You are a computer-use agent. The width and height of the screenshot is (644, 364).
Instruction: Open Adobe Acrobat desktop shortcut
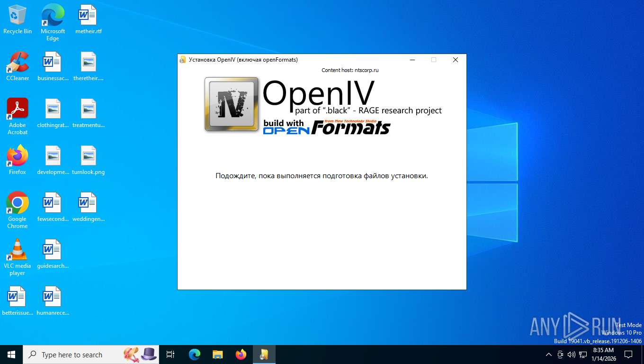(x=18, y=117)
